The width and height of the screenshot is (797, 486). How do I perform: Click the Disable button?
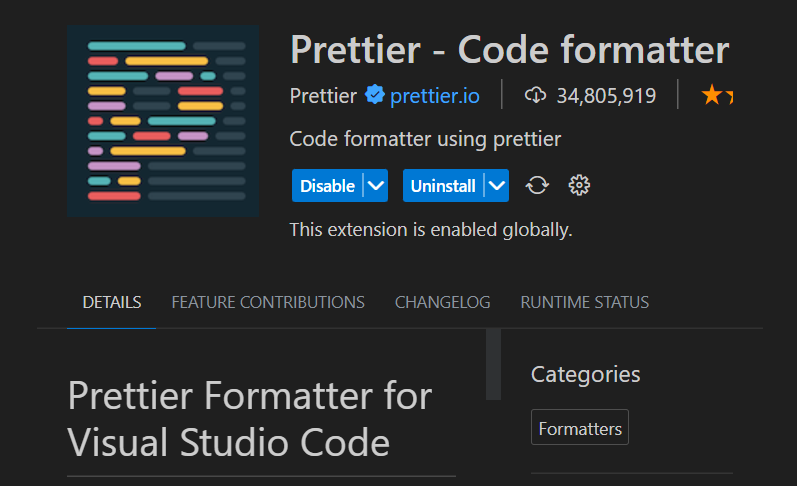click(x=327, y=186)
